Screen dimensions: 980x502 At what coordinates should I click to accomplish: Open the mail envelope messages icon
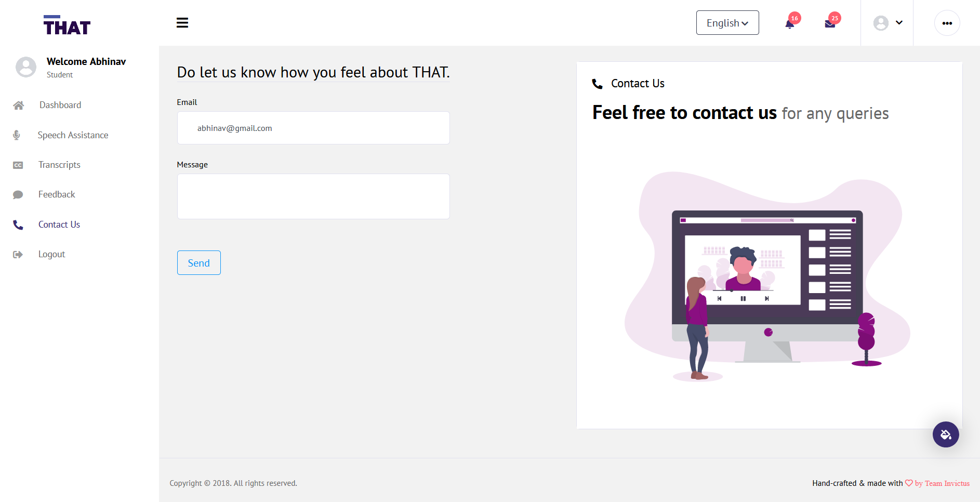830,24
